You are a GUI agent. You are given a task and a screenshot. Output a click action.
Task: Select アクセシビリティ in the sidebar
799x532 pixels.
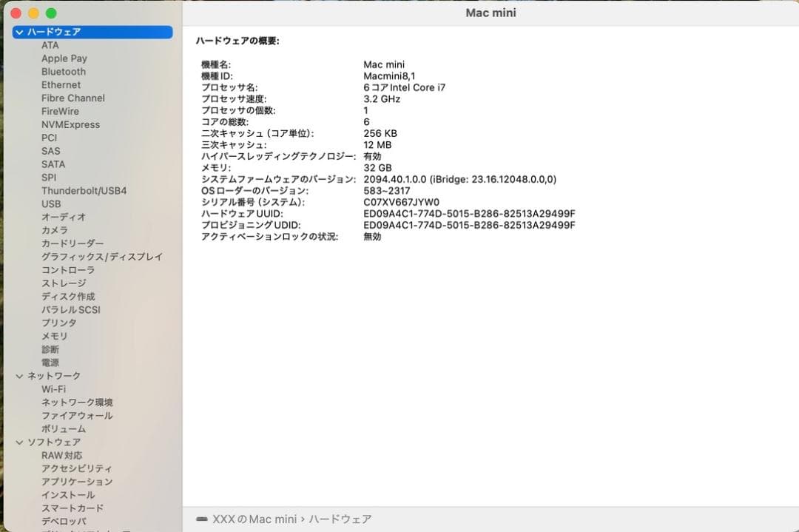(77, 469)
